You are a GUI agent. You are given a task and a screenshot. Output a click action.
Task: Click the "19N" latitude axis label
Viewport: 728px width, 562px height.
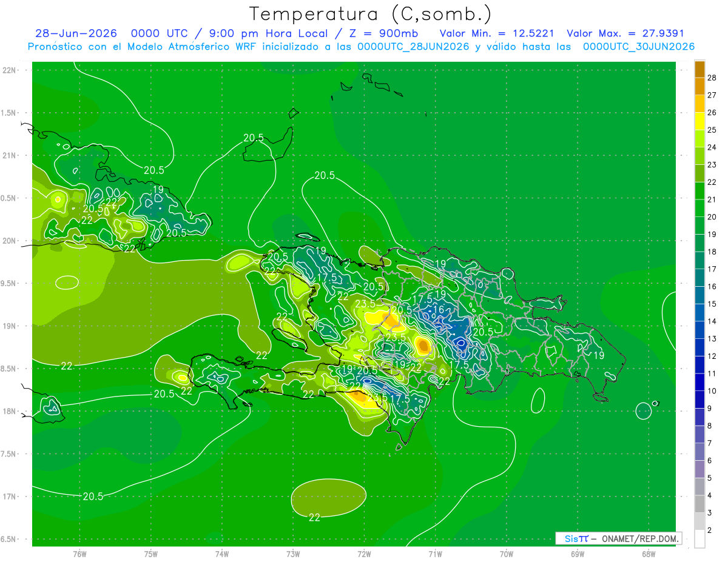(x=10, y=326)
